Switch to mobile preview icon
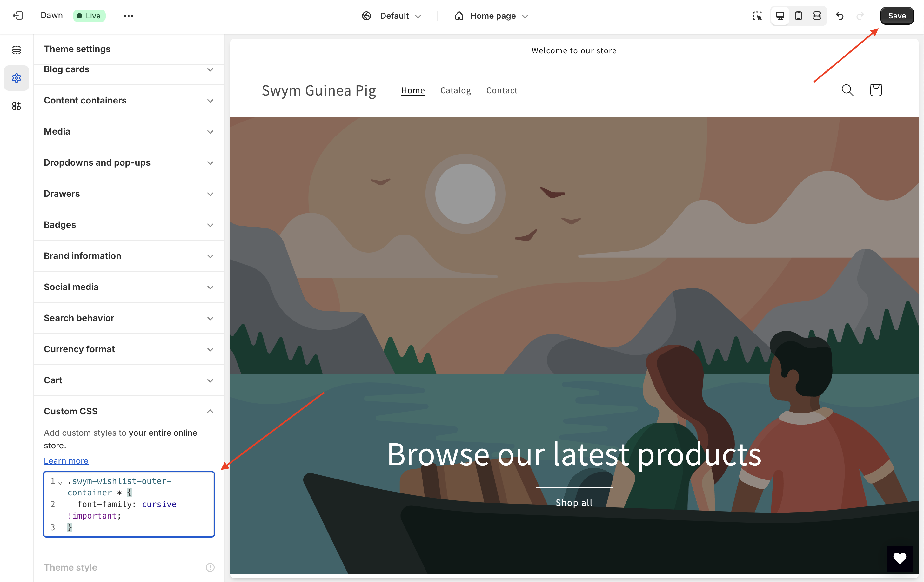 pos(799,16)
